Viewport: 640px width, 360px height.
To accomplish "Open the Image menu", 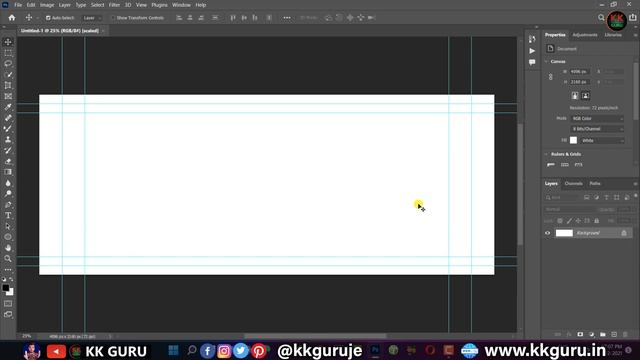I will (x=47, y=5).
